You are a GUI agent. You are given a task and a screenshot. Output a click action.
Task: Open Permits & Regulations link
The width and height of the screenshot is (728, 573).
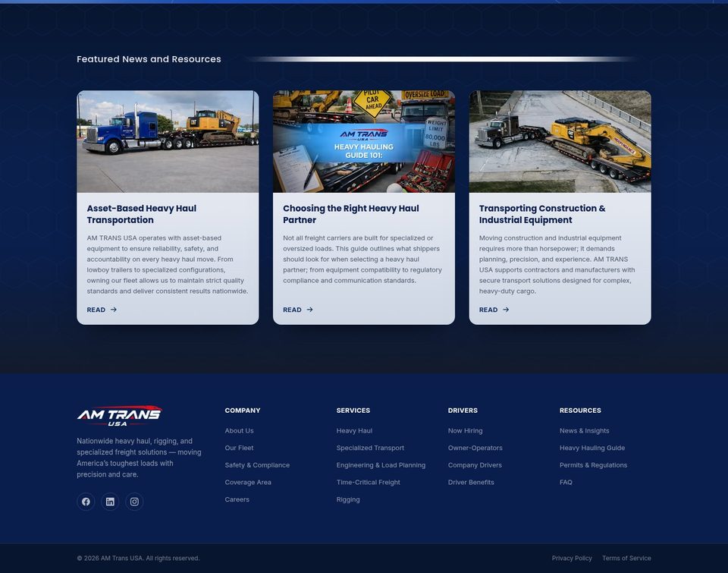pyautogui.click(x=593, y=465)
